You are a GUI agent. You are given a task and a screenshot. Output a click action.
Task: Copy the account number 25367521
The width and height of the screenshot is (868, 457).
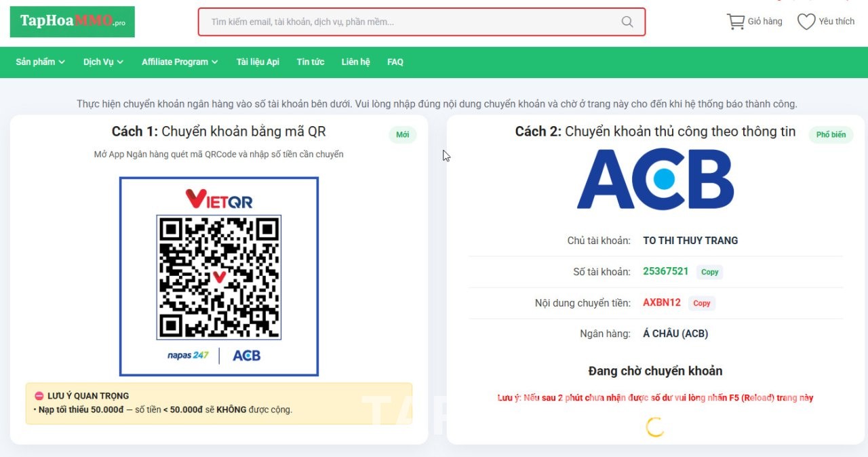[x=710, y=272]
